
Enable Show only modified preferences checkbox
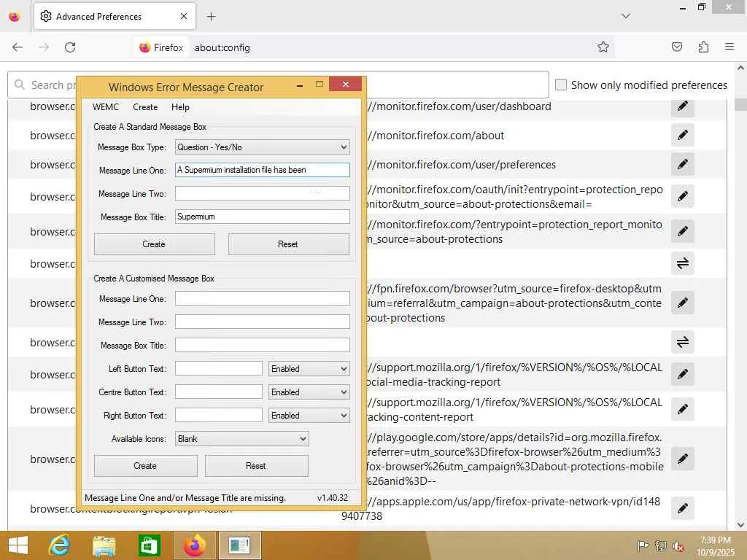tap(561, 85)
